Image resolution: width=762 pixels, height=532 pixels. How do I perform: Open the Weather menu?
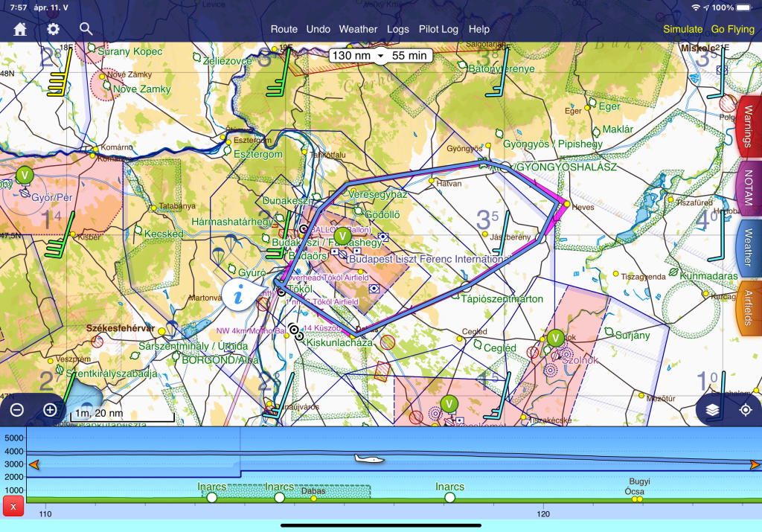coord(358,29)
